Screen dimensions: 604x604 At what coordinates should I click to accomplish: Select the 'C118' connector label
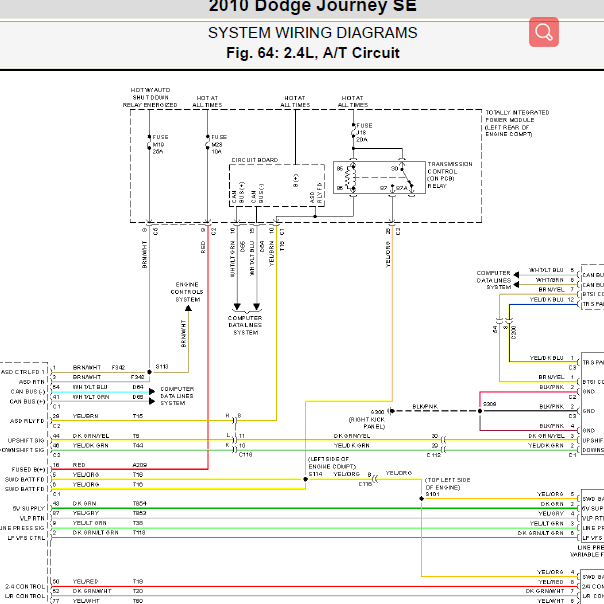coord(245,455)
